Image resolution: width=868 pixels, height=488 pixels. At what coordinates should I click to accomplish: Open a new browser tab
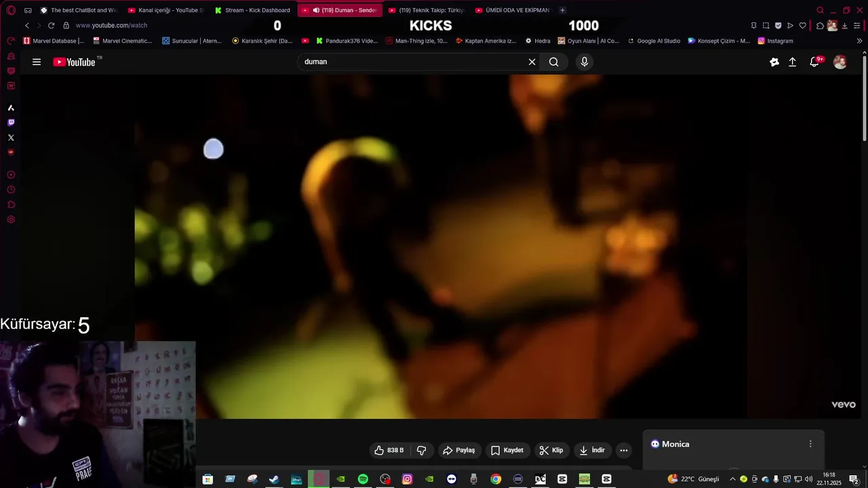point(562,10)
